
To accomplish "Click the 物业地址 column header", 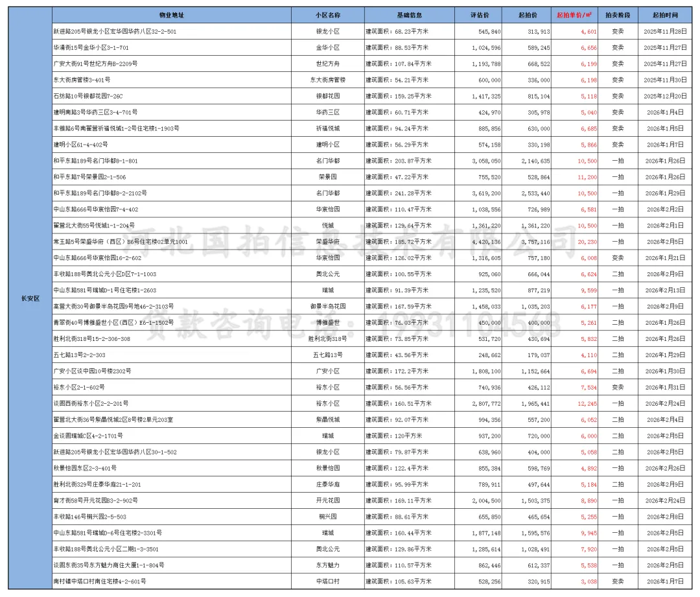I will tap(171, 15).
